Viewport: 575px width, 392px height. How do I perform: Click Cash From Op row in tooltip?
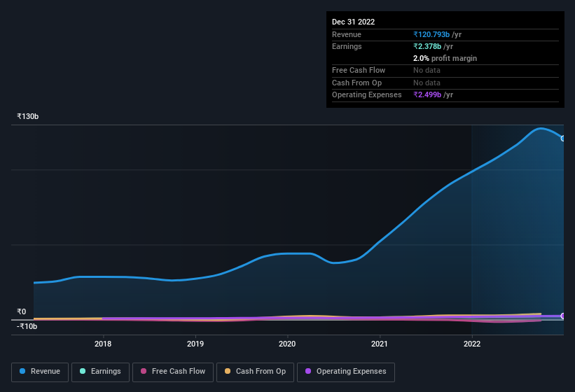[445, 83]
